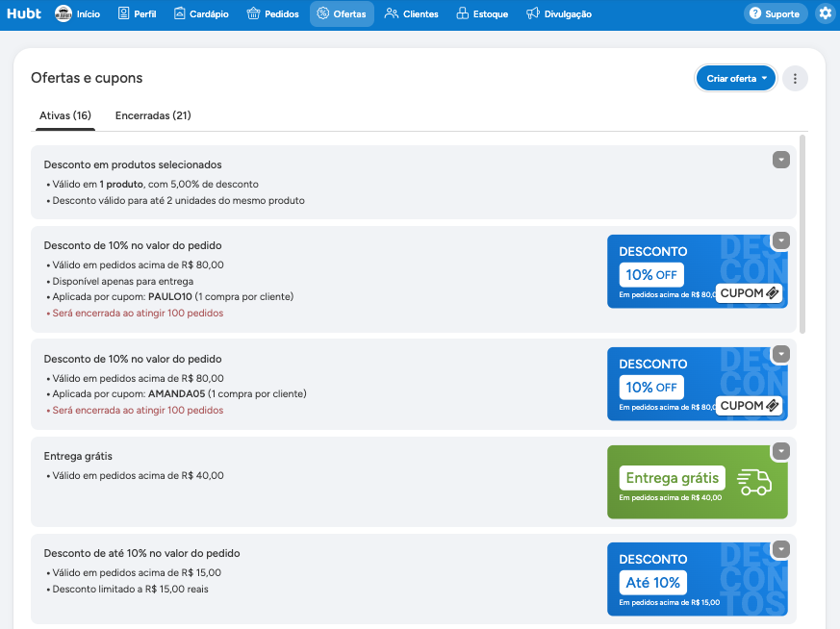This screenshot has height=629, width=840.
Task: Click 'Disponível apenas para entrega' text
Action: [122, 282]
